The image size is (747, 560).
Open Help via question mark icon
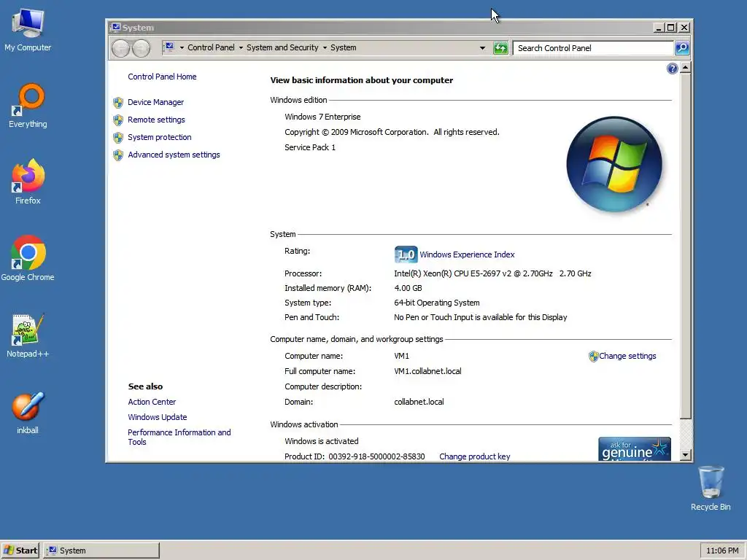pyautogui.click(x=672, y=69)
